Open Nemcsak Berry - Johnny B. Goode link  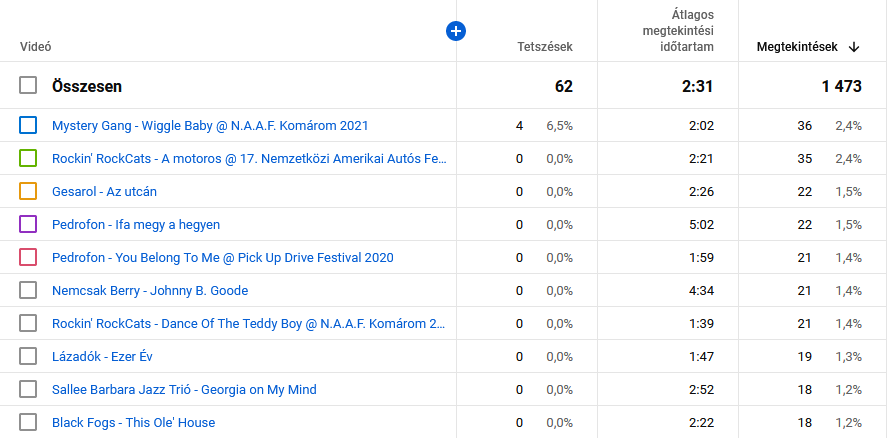click(150, 291)
